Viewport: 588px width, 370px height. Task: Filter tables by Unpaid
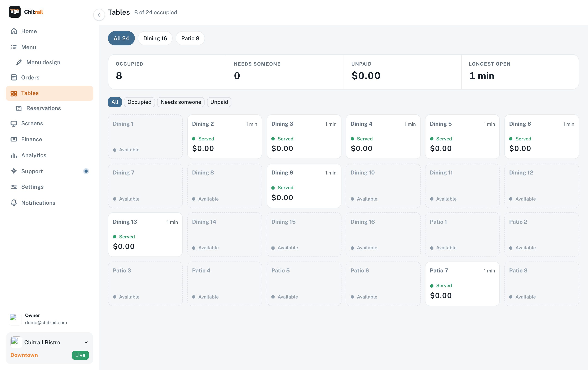tap(219, 102)
